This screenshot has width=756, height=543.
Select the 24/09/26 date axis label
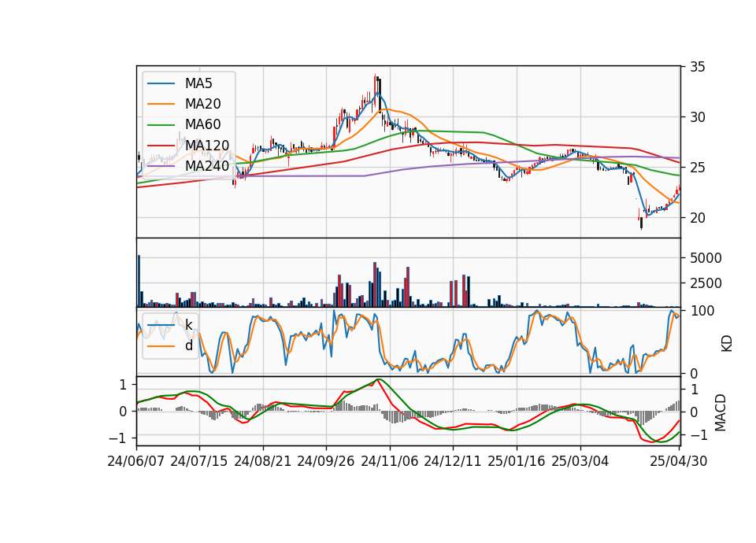click(326, 461)
